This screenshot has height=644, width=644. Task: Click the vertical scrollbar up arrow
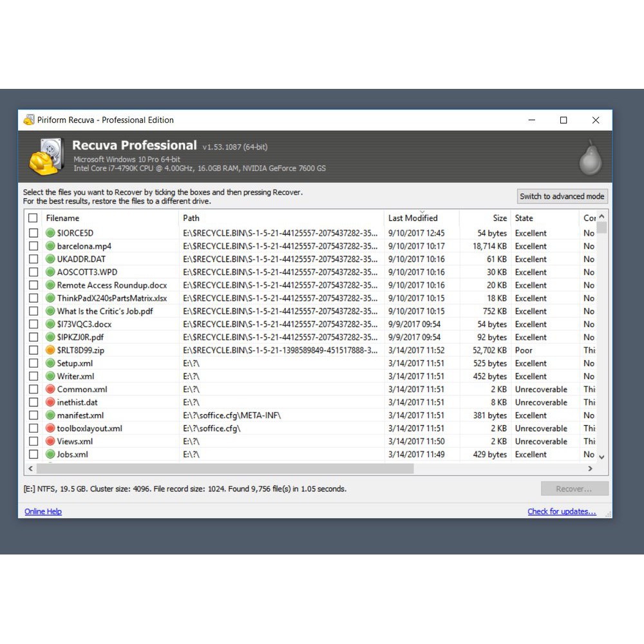pyautogui.click(x=601, y=217)
